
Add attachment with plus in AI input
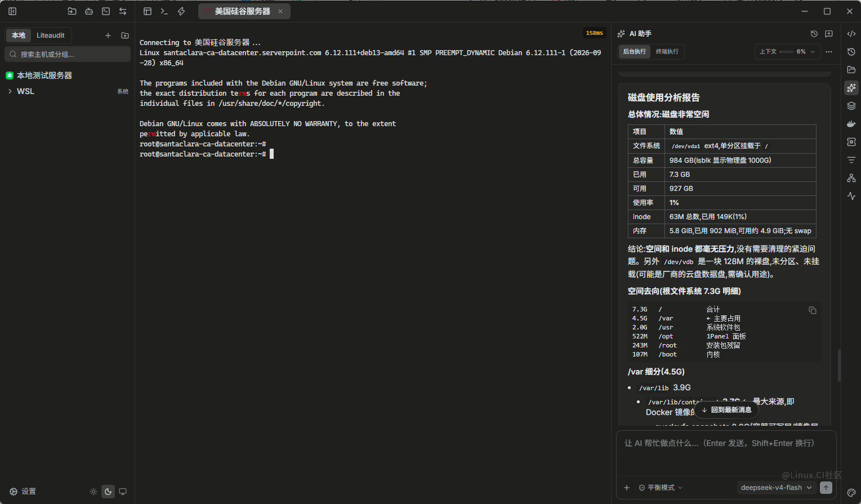627,488
